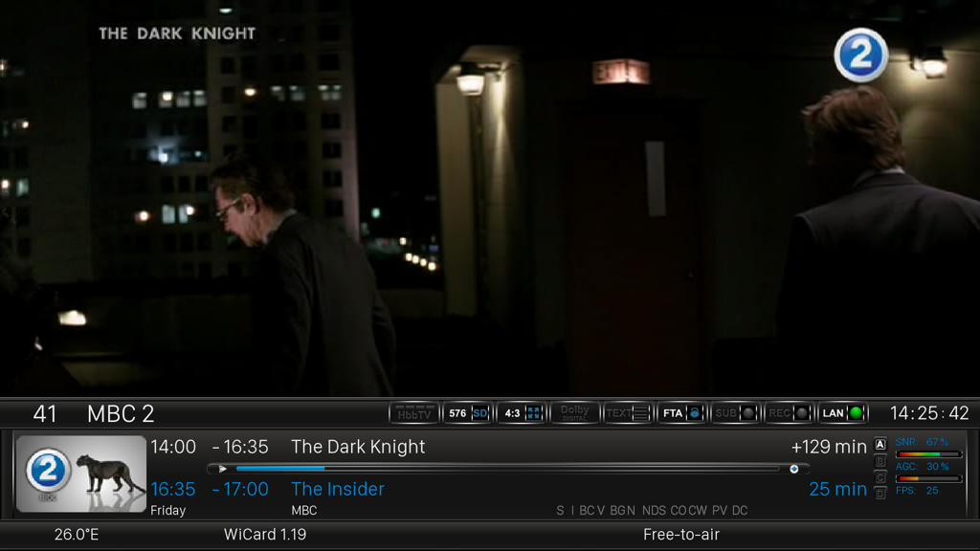980x551 pixels.
Task: Click the Dolby Digital indicator
Action: [x=575, y=413]
